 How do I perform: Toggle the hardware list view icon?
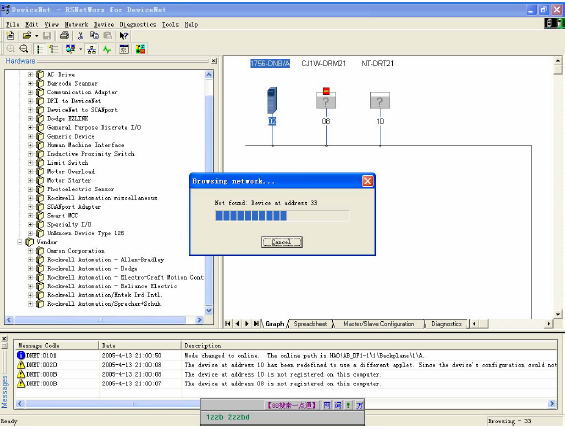[x=40, y=49]
